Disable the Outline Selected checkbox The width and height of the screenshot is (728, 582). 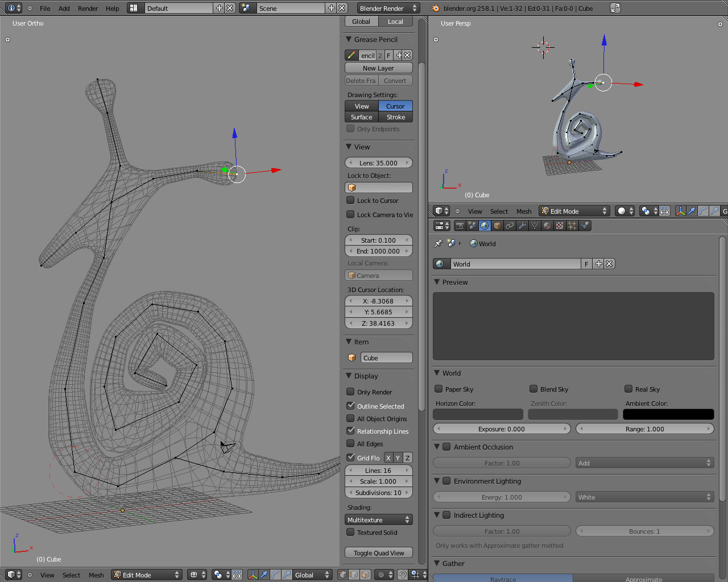pos(351,406)
